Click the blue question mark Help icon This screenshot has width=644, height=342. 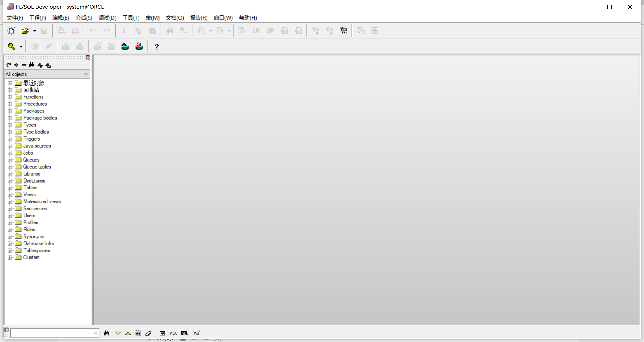point(157,46)
